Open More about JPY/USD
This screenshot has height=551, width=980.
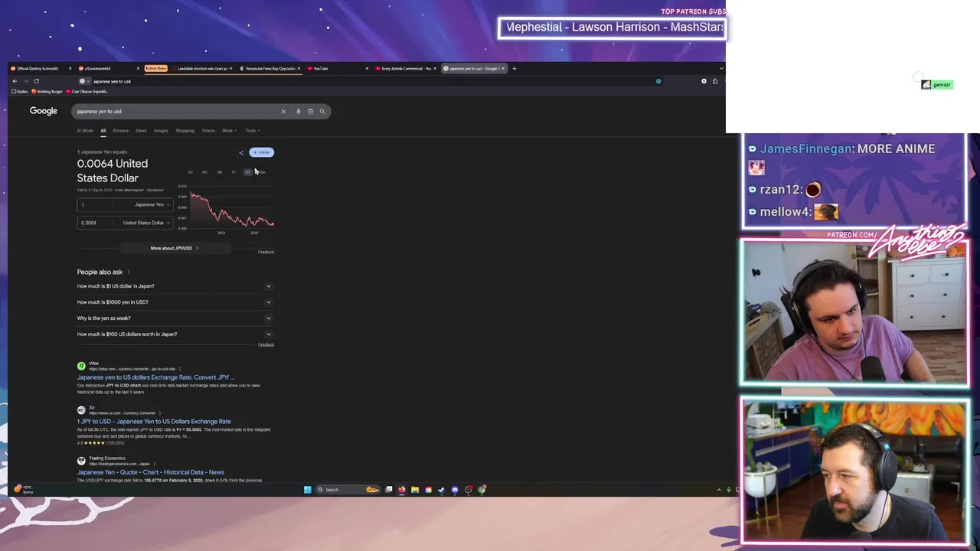click(x=175, y=248)
